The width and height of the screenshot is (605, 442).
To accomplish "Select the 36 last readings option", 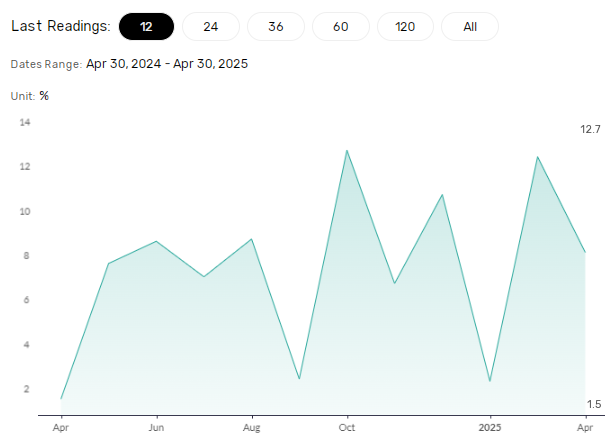I will click(x=276, y=27).
